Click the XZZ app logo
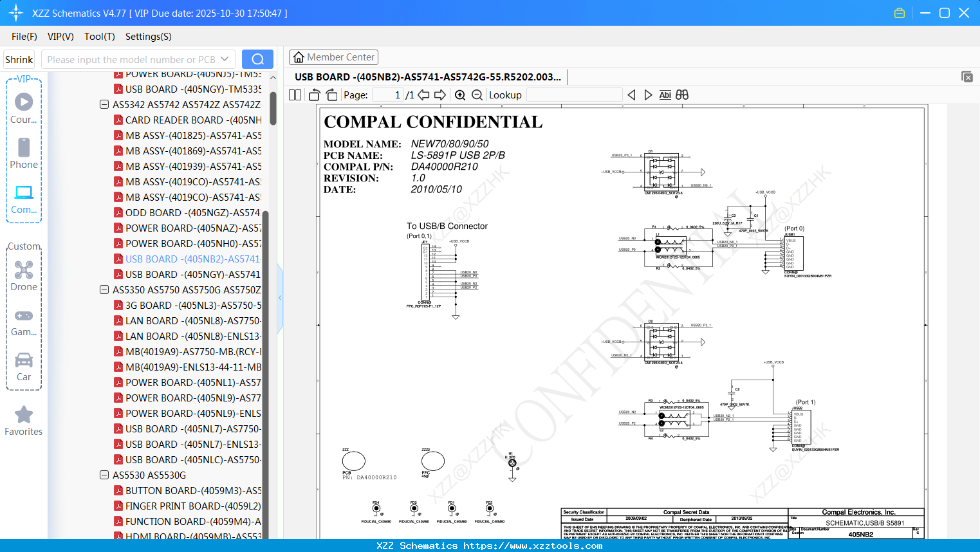The image size is (980, 552). (x=16, y=13)
